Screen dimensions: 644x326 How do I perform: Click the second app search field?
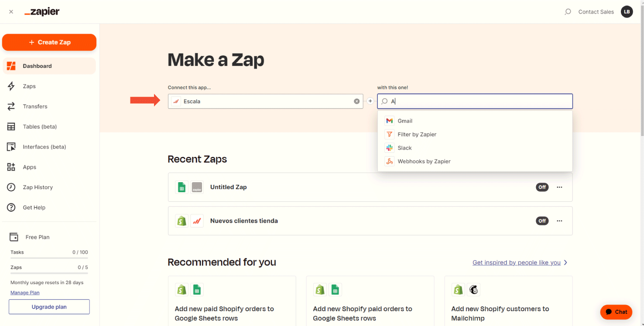475,101
